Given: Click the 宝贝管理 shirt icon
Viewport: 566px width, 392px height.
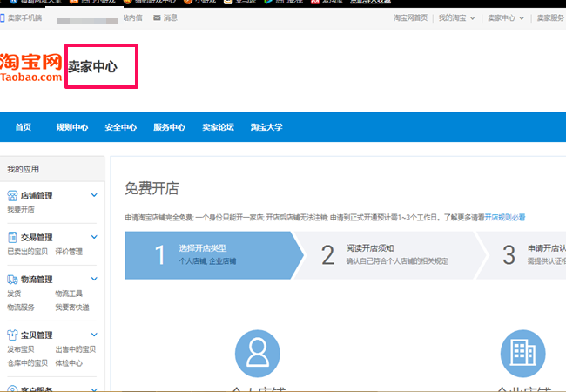Looking at the screenshot, I should [12, 335].
